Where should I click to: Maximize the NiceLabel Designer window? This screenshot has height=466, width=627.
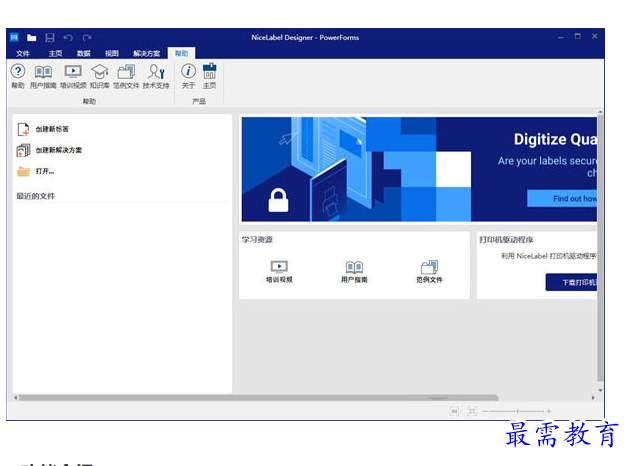coord(577,36)
